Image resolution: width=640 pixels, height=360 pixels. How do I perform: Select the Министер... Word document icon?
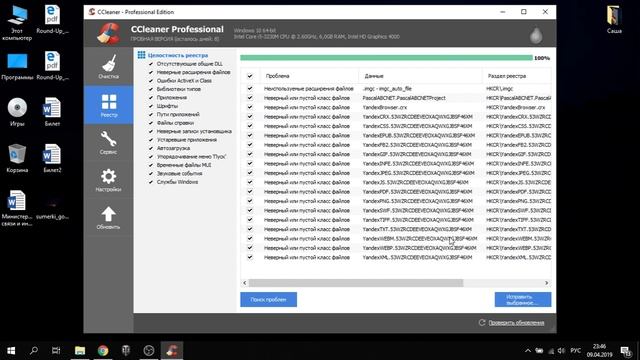17,207
